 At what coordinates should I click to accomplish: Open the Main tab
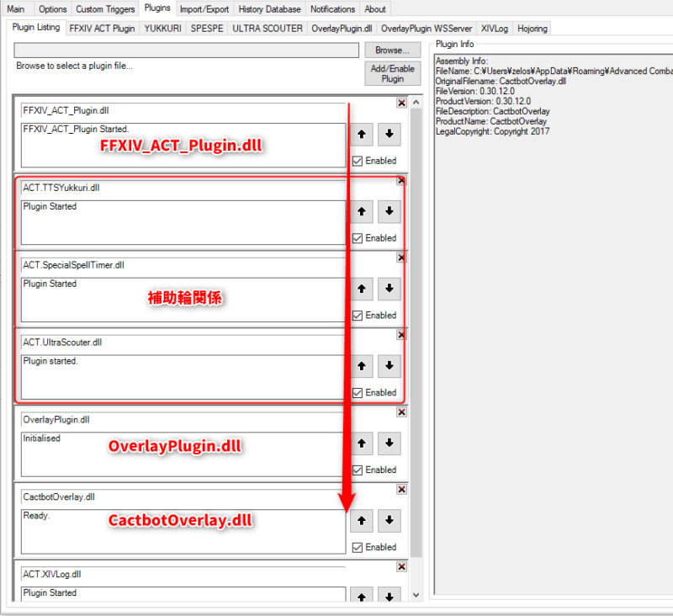click(16, 9)
